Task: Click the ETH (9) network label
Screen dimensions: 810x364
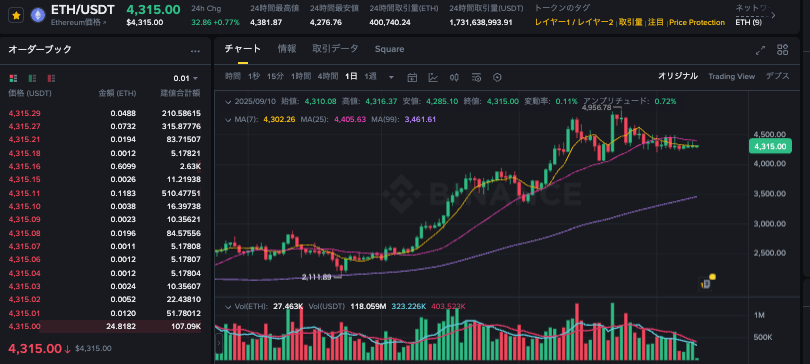Action: coord(749,22)
